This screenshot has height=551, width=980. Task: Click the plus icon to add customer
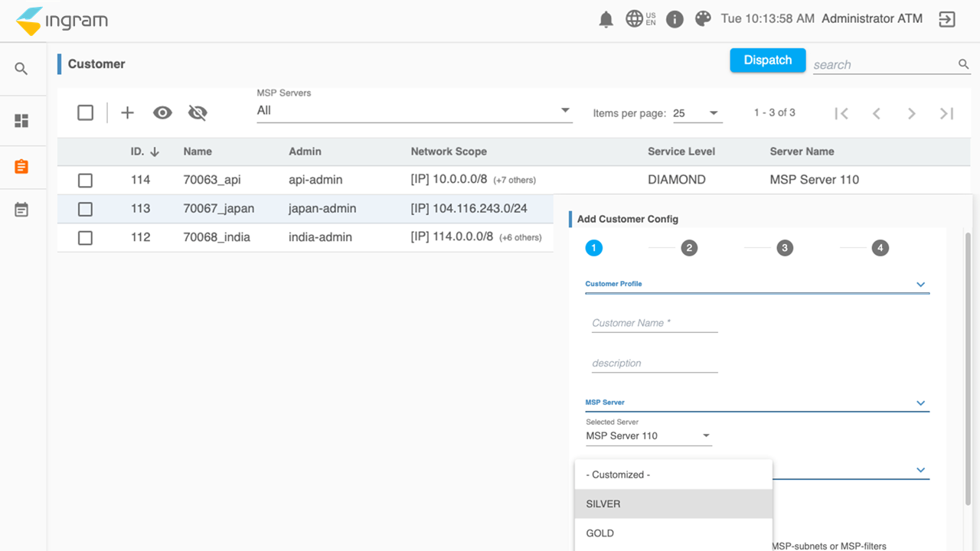(x=127, y=113)
